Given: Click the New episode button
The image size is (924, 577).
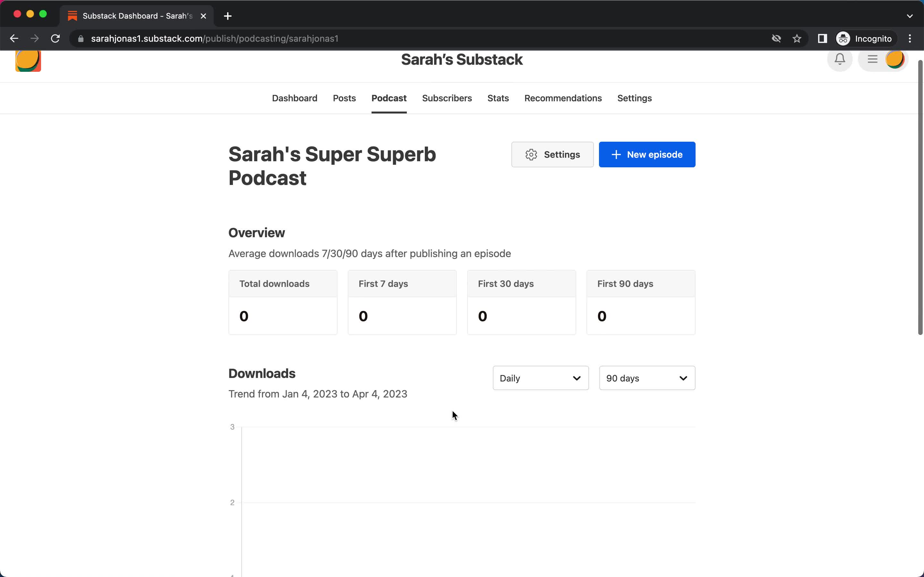Looking at the screenshot, I should [646, 154].
